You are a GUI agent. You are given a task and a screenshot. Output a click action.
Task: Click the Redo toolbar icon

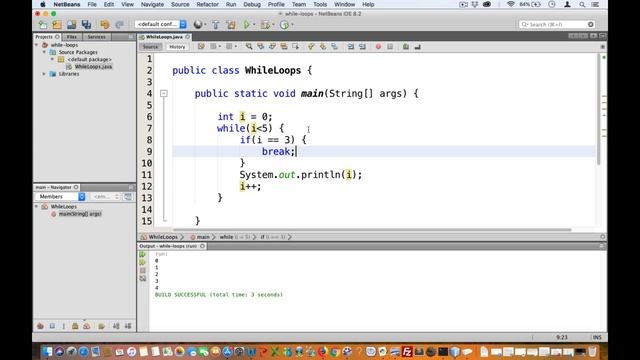pyautogui.click(x=119, y=24)
